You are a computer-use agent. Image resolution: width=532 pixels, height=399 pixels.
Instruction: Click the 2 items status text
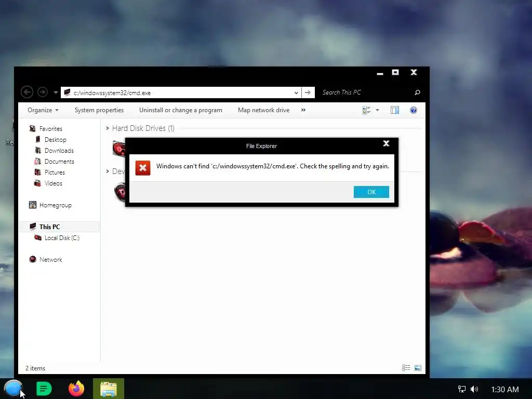[x=35, y=368]
